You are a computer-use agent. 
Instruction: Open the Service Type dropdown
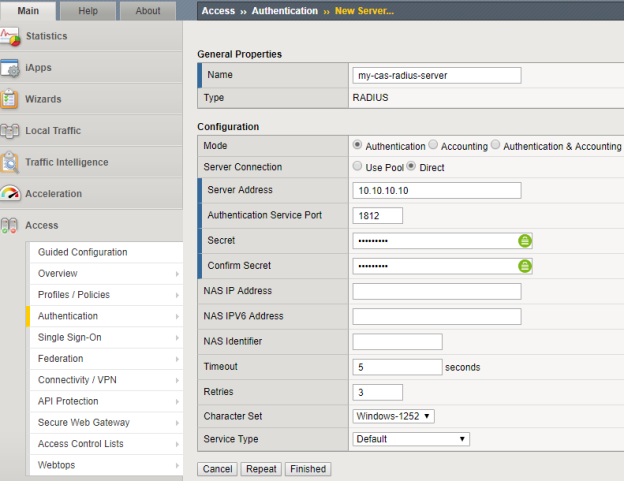pyautogui.click(x=411, y=439)
